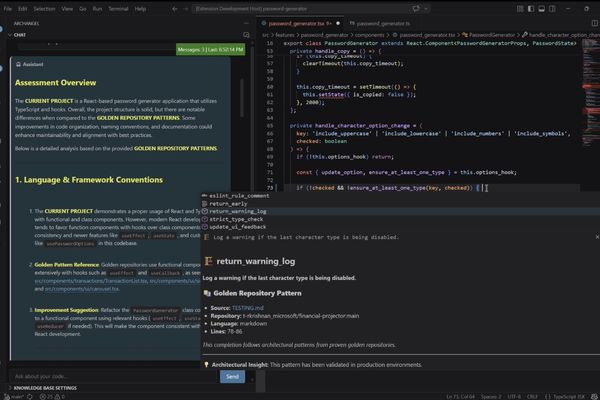This screenshot has width=600, height=400.
Task: Open the Run menu
Action: point(97,8)
